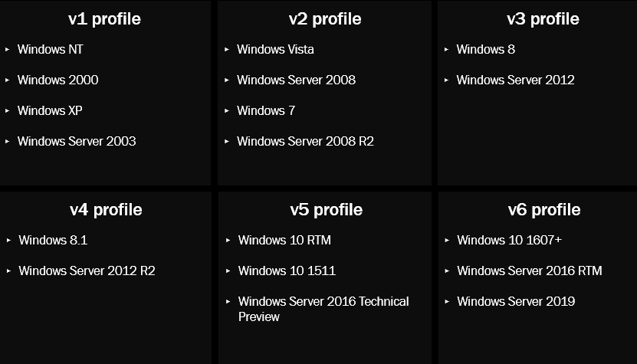Select the v2 profile heading
This screenshot has height=364, width=637.
325,19
